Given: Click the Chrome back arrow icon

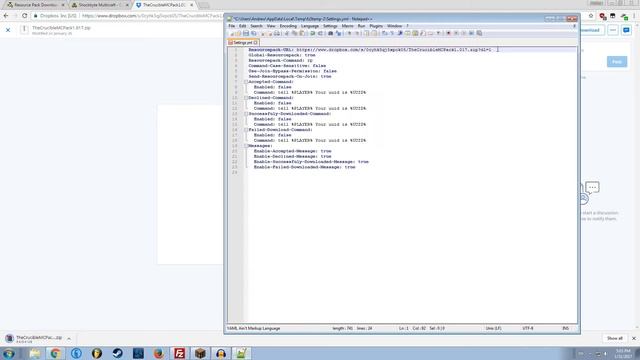Looking at the screenshot, I should (6, 16).
